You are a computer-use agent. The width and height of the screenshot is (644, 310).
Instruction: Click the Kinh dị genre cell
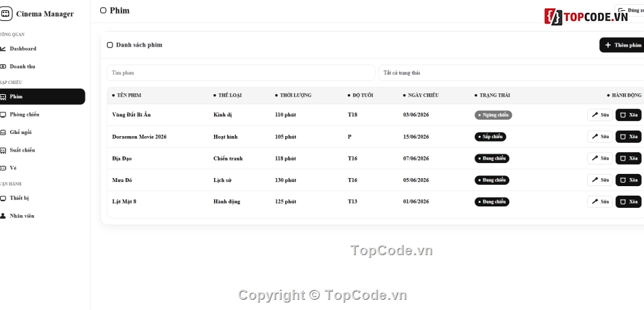(222, 115)
